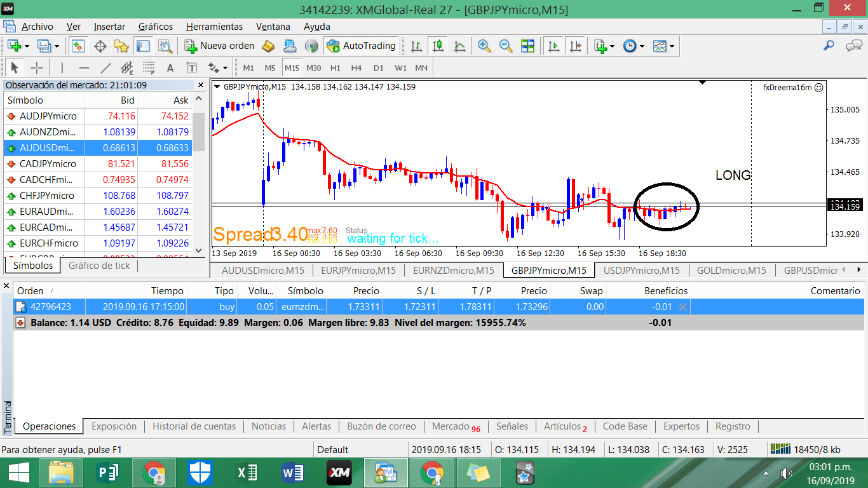Toggle the Terminal panel icon
The image size is (868, 488).
point(143,46)
